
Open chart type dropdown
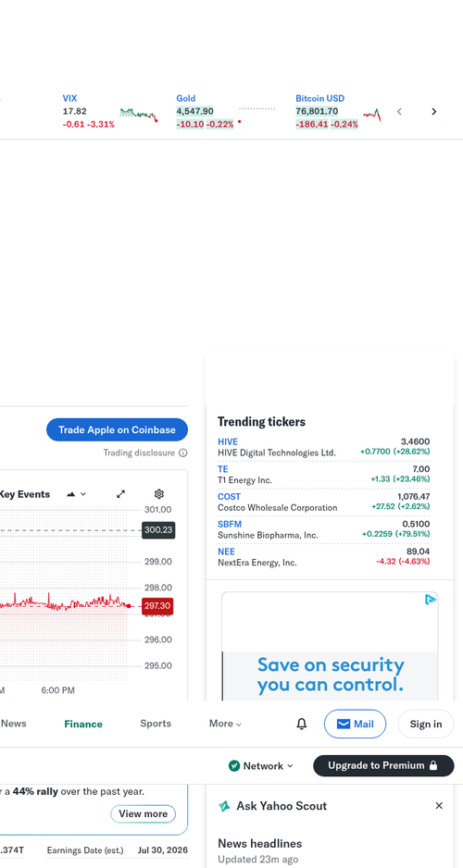[x=77, y=494]
